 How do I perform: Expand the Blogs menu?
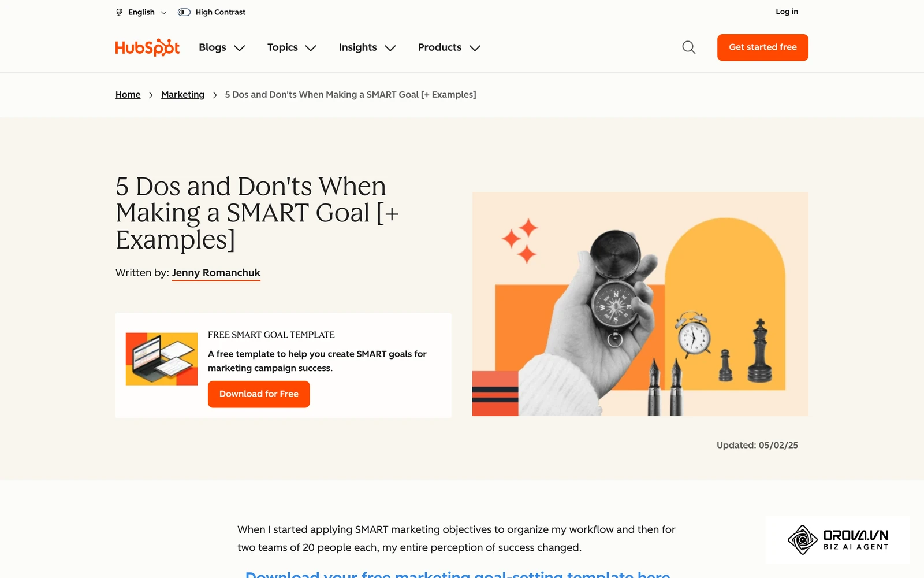(222, 47)
